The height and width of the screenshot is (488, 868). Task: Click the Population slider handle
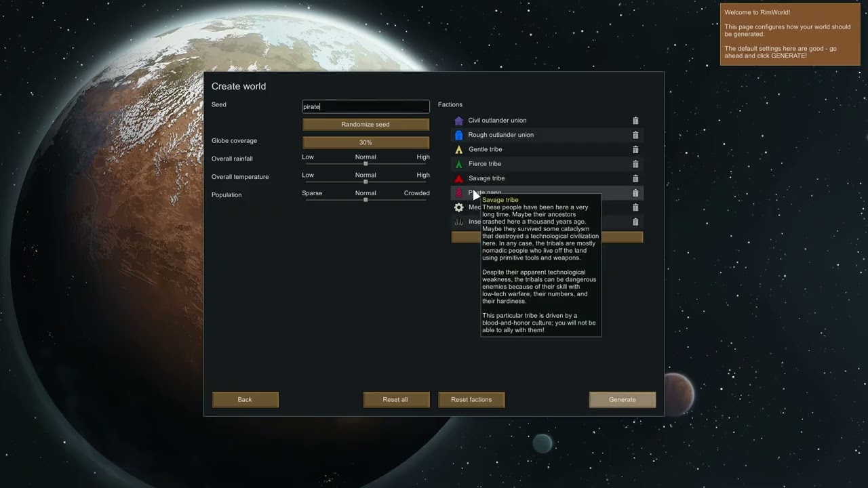tap(366, 200)
